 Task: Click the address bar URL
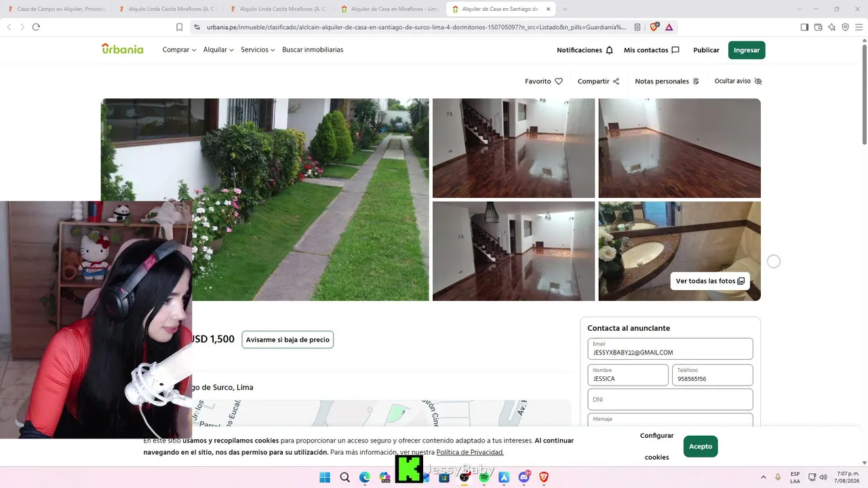[x=416, y=27]
